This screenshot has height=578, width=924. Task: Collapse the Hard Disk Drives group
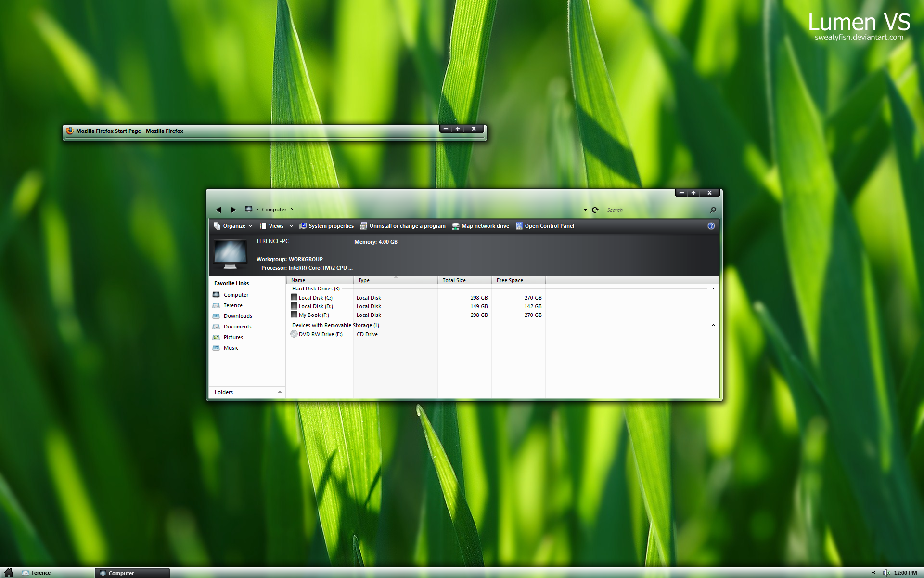(x=713, y=289)
